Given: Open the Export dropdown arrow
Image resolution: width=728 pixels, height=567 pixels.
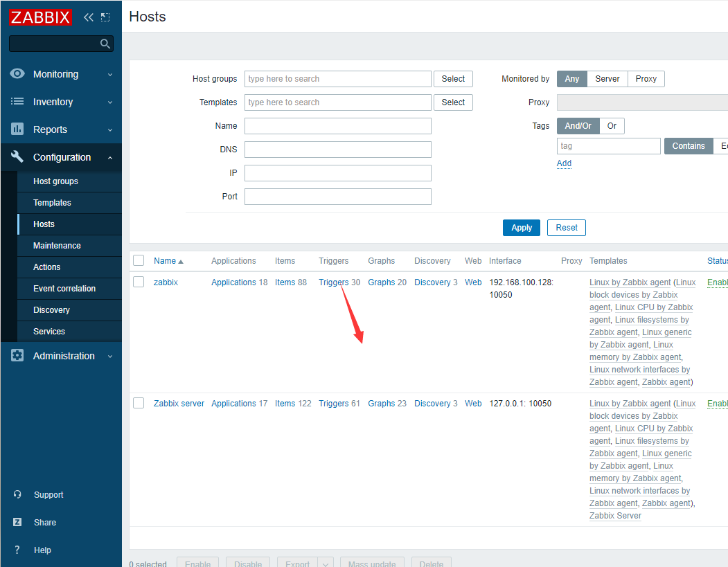Looking at the screenshot, I should pos(326,564).
